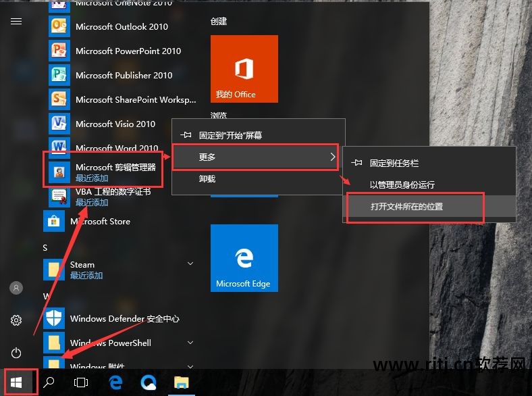This screenshot has height=396, width=532.
Task: Click Windows PowerShell folder icon
Action: tap(53, 343)
